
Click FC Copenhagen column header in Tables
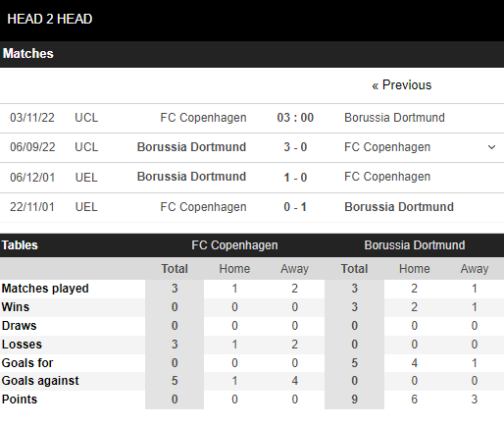pyautogui.click(x=234, y=245)
